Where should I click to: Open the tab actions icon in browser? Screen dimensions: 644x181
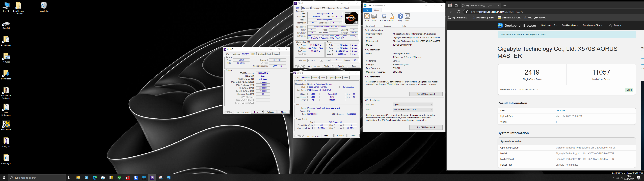click(456, 6)
